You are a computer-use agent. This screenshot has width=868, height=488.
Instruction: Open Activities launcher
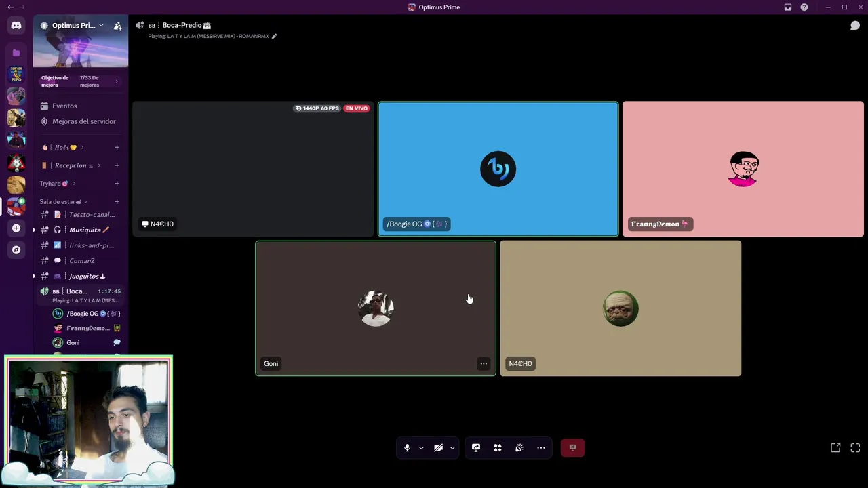498,448
